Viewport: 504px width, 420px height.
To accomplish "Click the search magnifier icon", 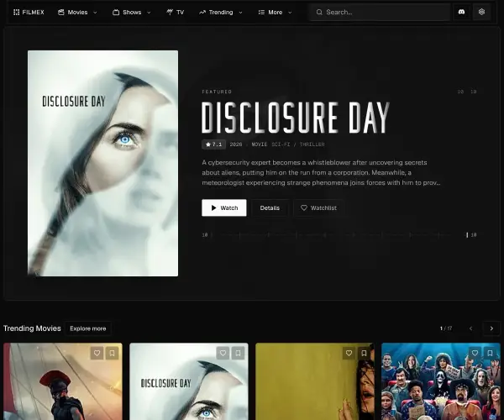I will click(x=319, y=13).
